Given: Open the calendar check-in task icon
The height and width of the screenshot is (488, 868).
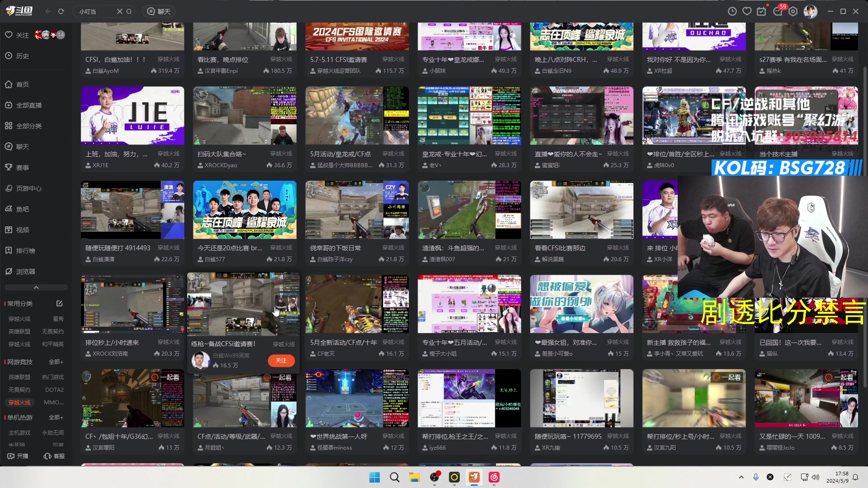Looking at the screenshot, I should click(x=762, y=11).
